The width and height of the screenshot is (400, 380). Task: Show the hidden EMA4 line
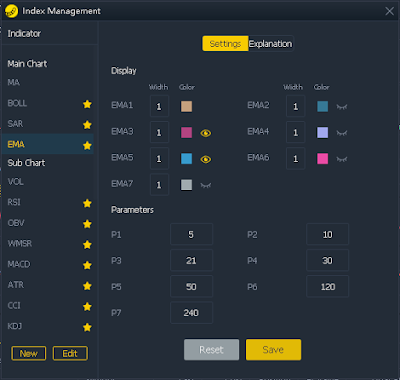coord(342,133)
